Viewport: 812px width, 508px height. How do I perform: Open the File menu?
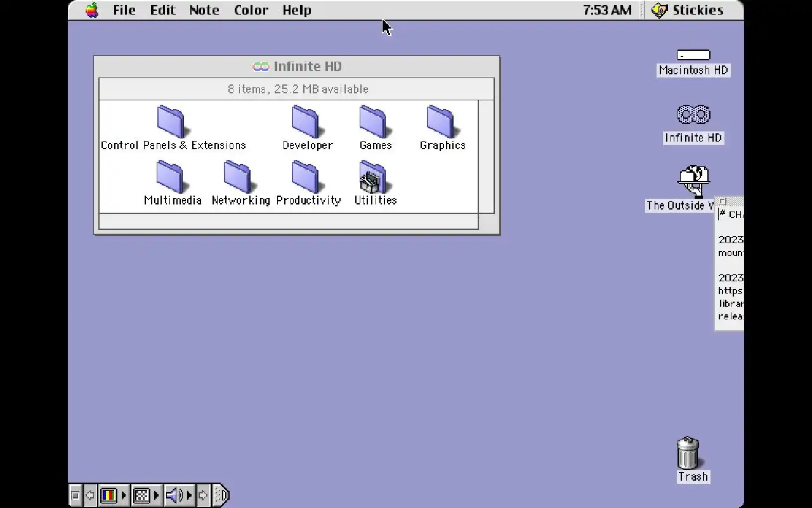(x=124, y=10)
